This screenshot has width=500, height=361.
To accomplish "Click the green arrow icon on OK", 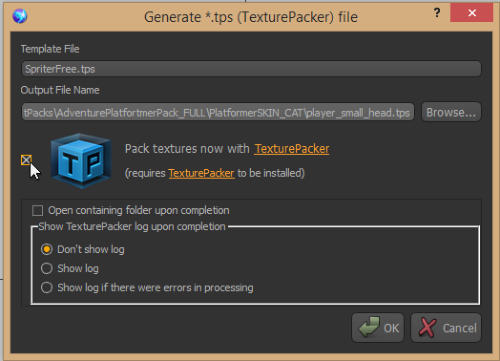I will 370,327.
